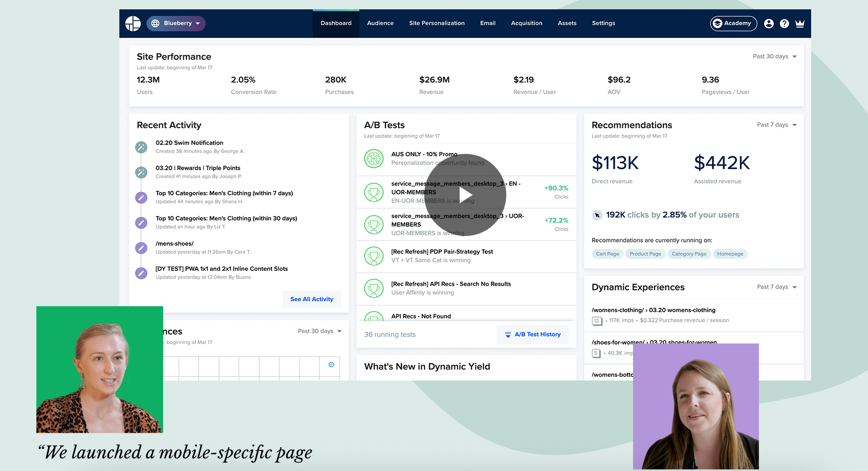This screenshot has width=868, height=471.
Task: Click edit icon for Men's Clothing within 30 days
Action: pos(141,223)
